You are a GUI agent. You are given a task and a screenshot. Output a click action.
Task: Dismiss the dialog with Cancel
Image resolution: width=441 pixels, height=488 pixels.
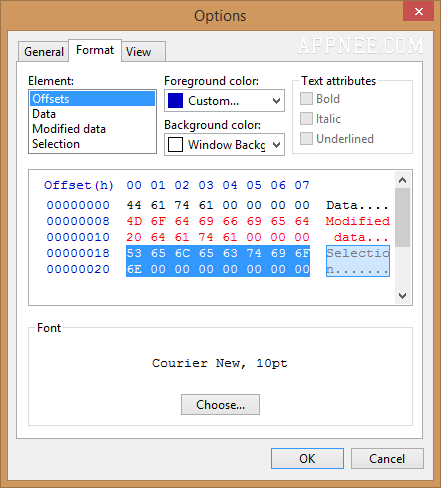(x=387, y=459)
